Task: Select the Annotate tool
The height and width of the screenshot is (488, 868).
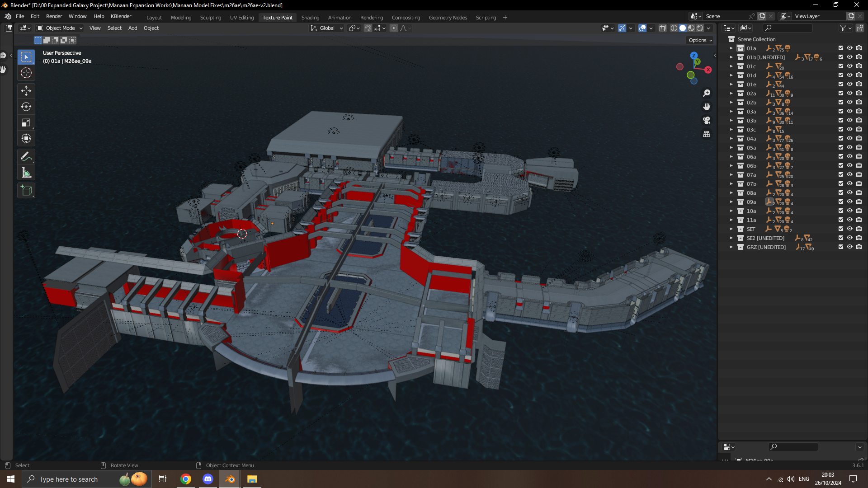Action: point(26,157)
